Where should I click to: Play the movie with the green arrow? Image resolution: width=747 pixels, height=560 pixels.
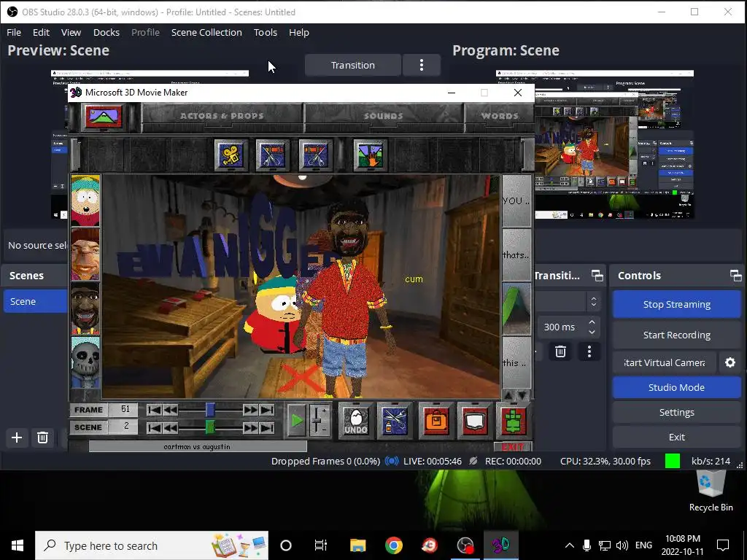pyautogui.click(x=296, y=421)
